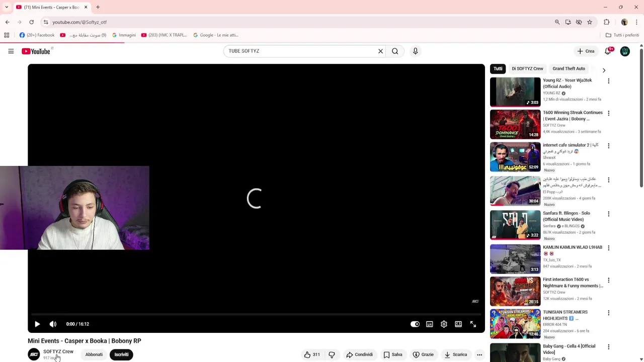Turn on subtitles in the player
This screenshot has height=362, width=644.
tap(429, 324)
